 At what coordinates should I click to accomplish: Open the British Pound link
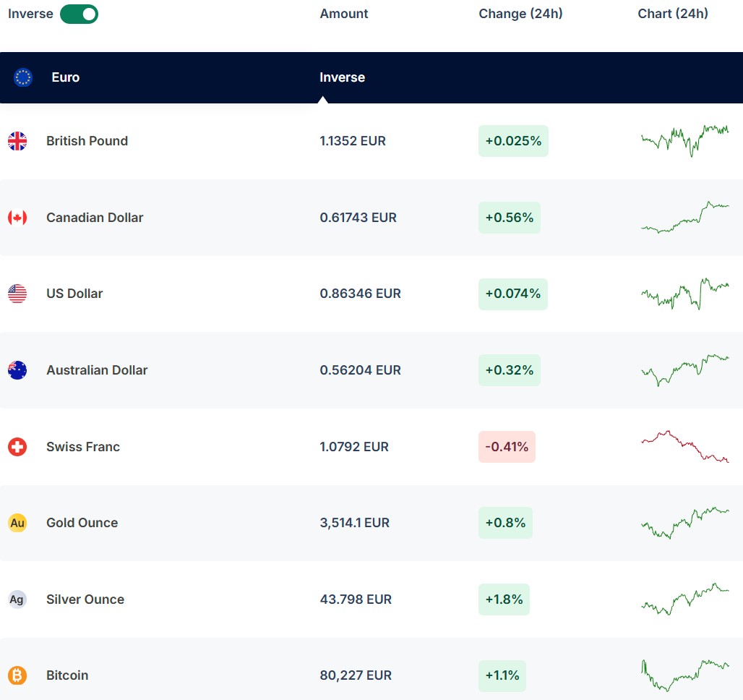(x=87, y=141)
